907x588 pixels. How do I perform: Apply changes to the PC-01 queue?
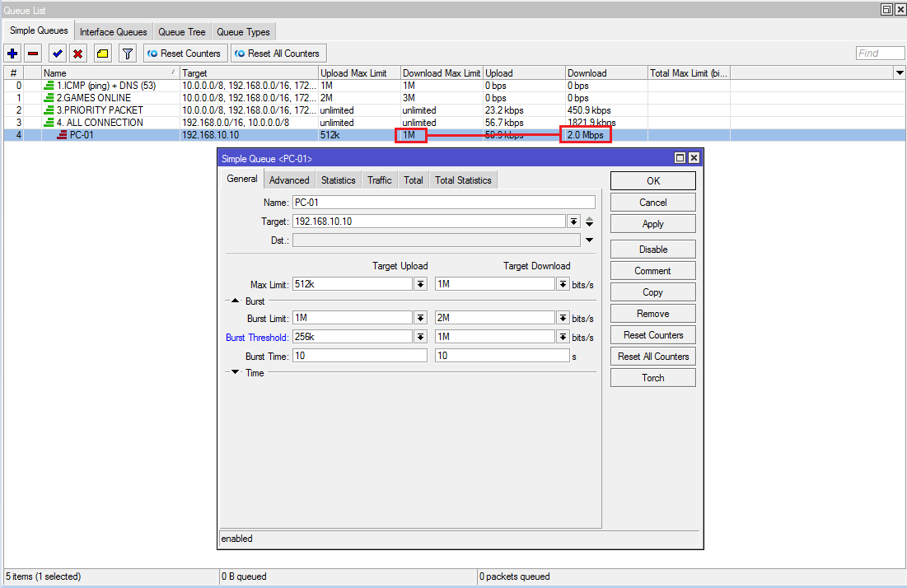point(652,223)
